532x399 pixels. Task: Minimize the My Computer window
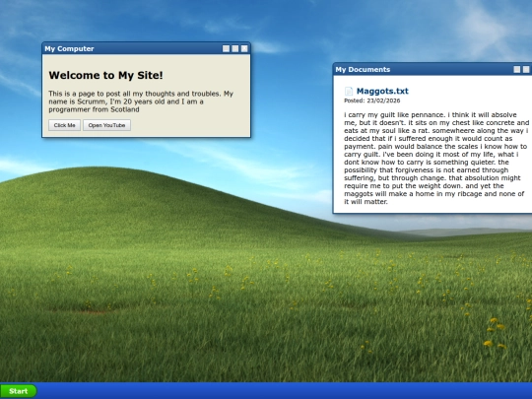[226, 48]
